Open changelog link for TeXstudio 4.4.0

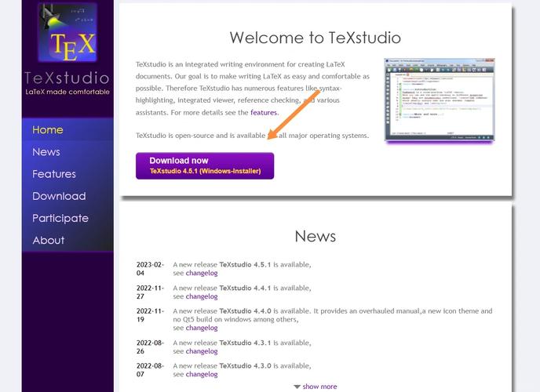(x=202, y=328)
